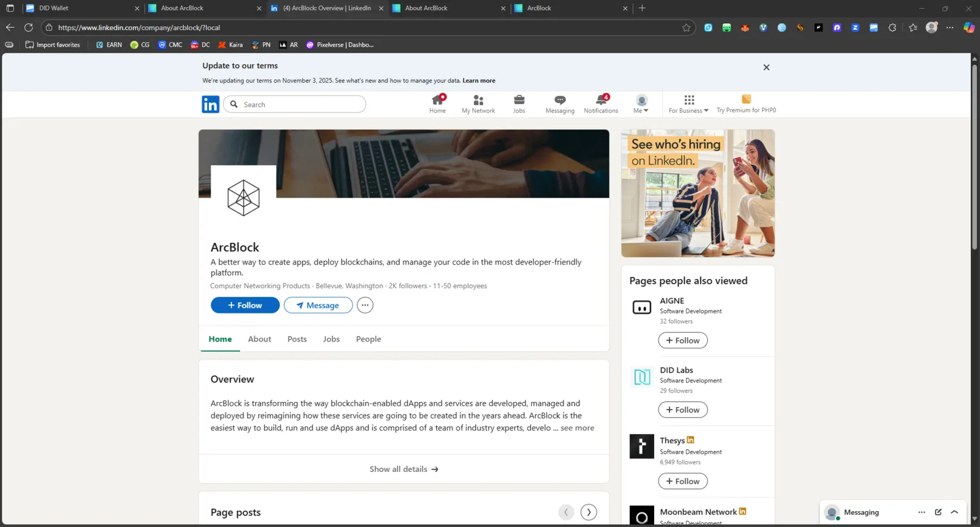
Task: Open the Pixelverse Dashboard bookmark
Action: click(x=340, y=45)
